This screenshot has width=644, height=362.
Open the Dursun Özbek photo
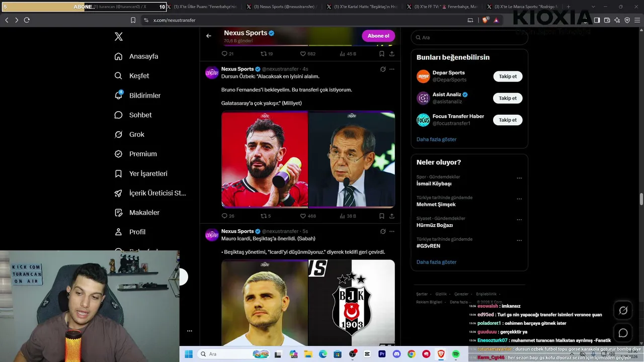click(352, 159)
